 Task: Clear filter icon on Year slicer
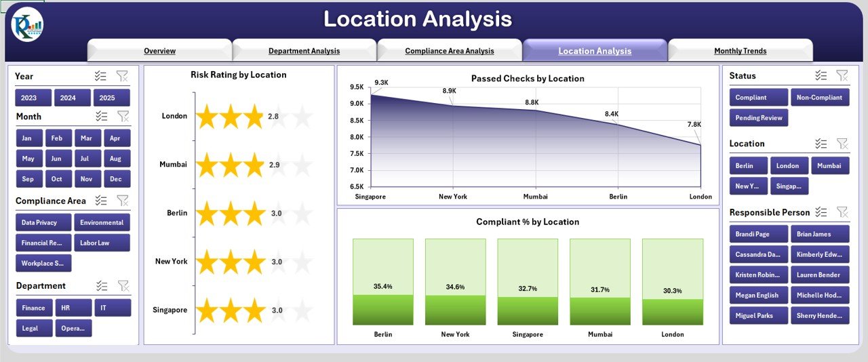click(122, 77)
